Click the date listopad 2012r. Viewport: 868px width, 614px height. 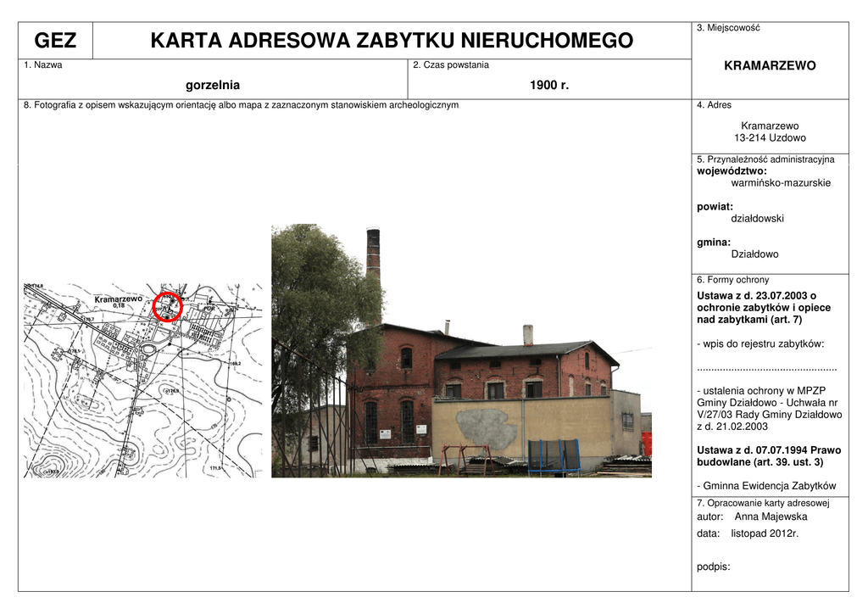(x=765, y=533)
